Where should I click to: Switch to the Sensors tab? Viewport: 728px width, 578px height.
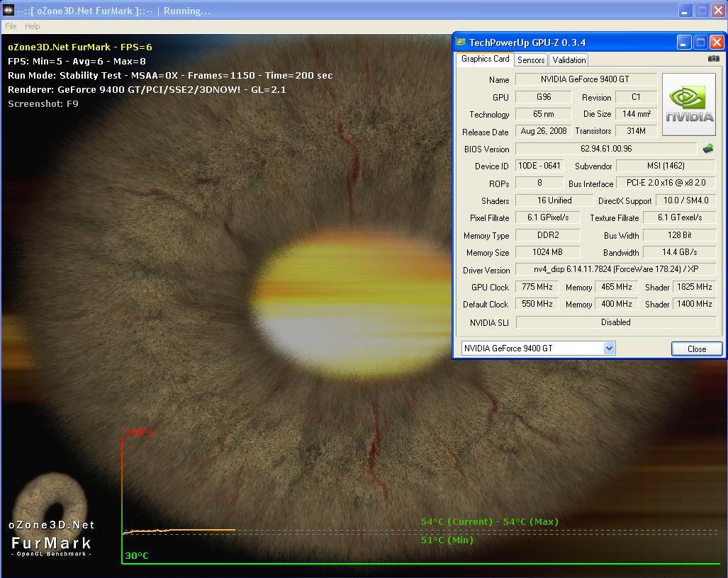point(531,59)
